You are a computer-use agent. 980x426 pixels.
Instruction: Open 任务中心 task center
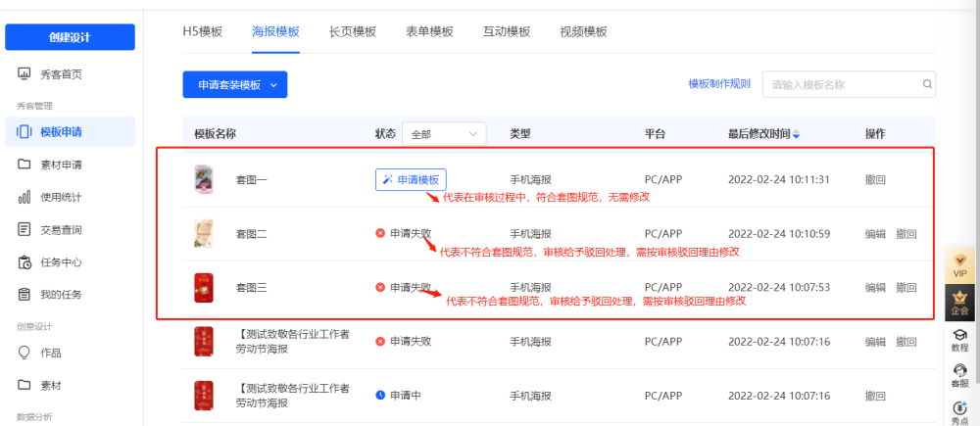point(61,262)
